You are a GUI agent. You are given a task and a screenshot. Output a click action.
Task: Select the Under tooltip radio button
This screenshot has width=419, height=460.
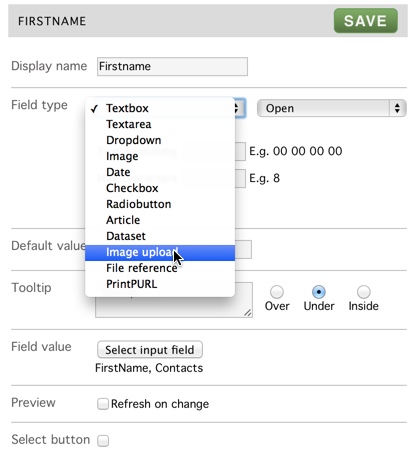pos(319,292)
